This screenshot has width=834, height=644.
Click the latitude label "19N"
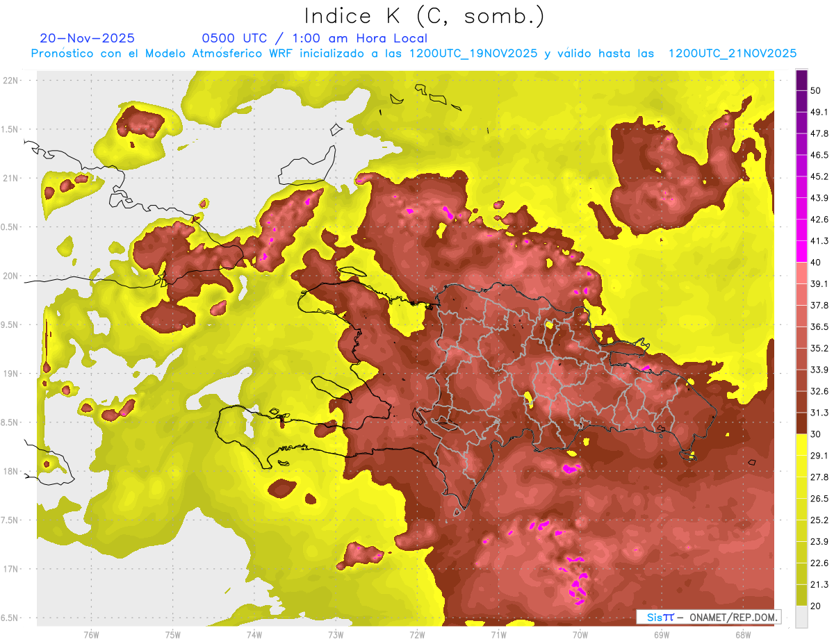tap(12, 374)
